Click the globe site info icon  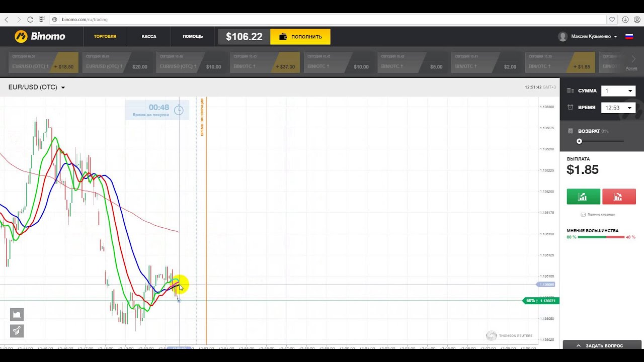(x=55, y=20)
